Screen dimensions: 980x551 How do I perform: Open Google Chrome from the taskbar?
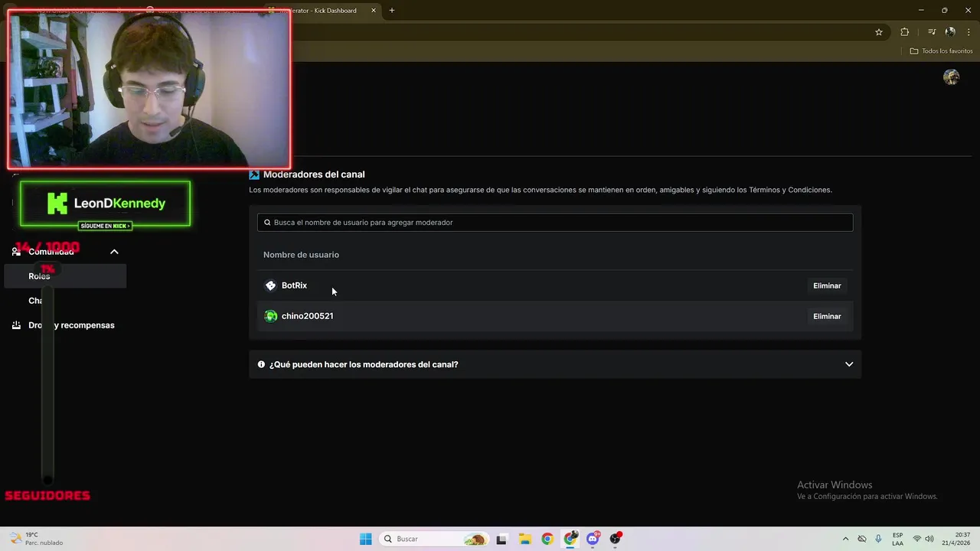[547, 539]
